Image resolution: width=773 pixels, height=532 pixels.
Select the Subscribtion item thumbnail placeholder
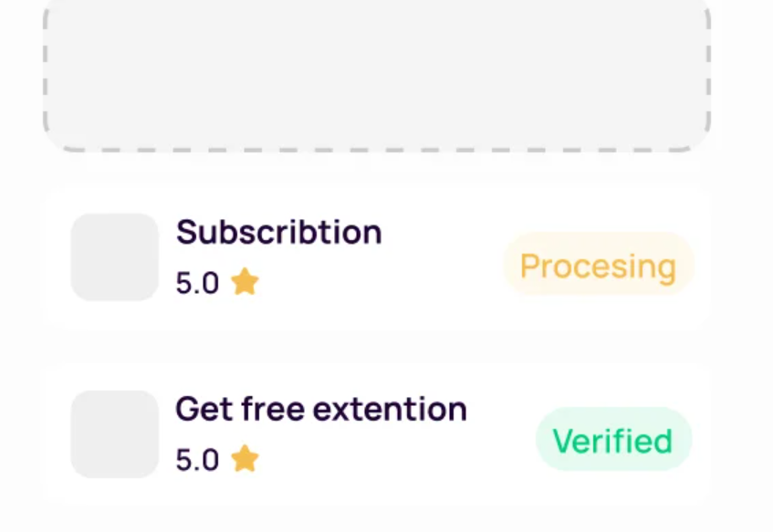[113, 257]
